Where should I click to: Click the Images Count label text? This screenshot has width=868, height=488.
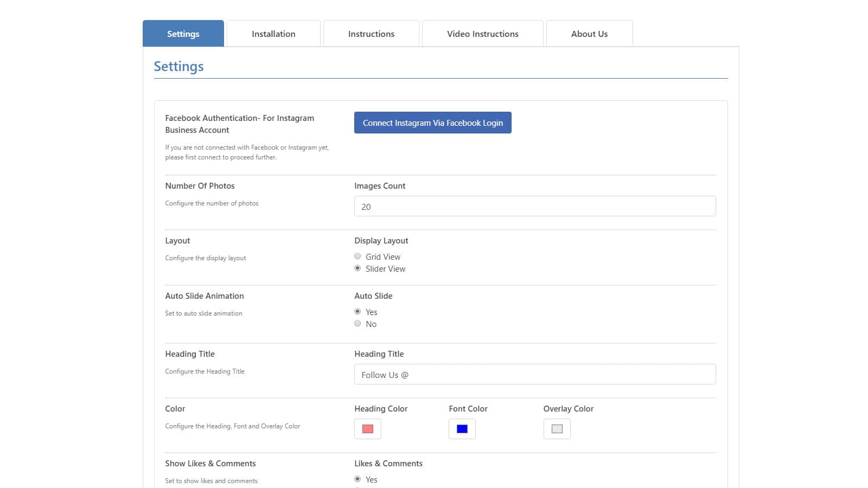tap(380, 186)
